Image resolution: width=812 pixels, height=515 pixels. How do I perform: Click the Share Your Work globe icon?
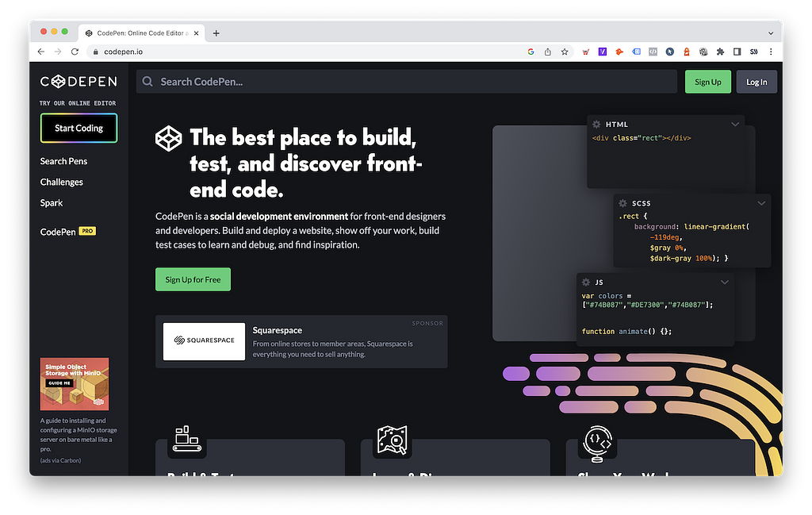pos(597,443)
